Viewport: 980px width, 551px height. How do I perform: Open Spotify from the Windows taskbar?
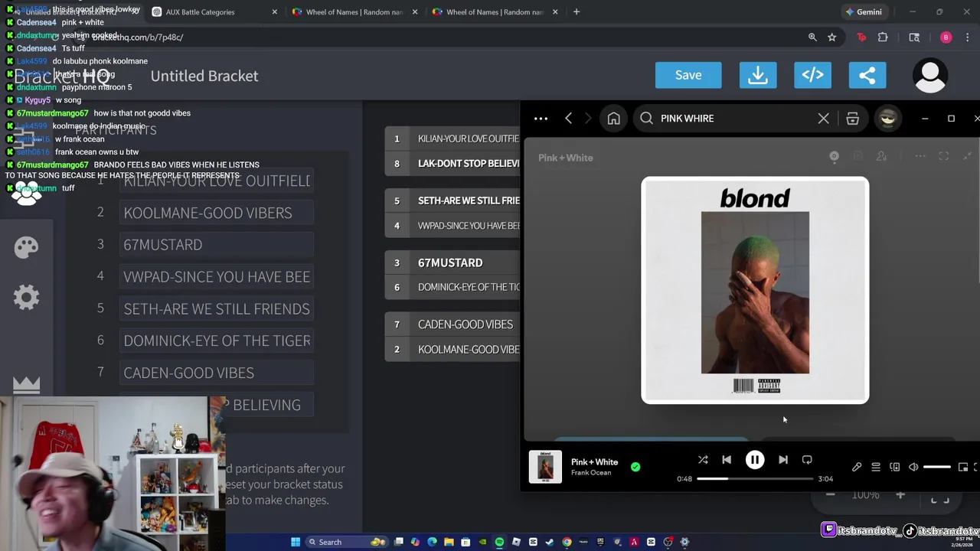pyautogui.click(x=499, y=542)
